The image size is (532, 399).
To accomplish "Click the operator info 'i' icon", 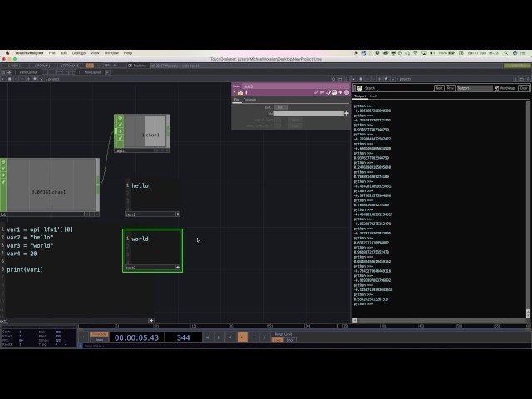I will point(246,92).
